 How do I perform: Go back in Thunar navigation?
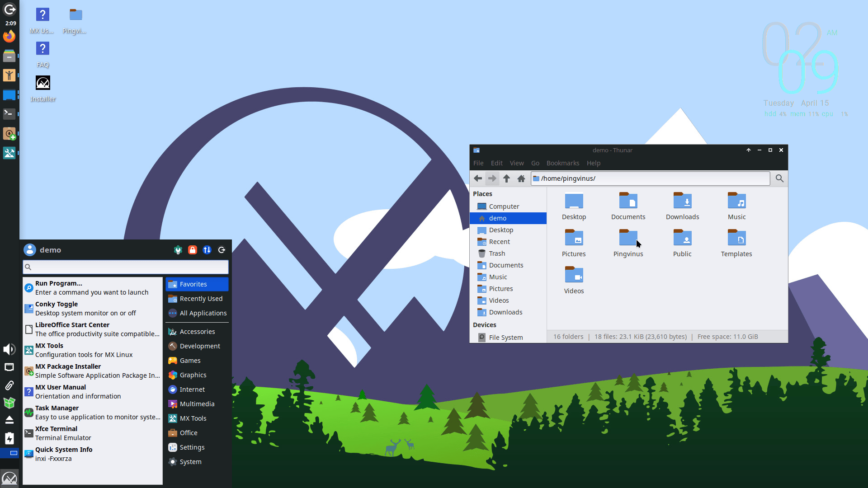pyautogui.click(x=478, y=178)
